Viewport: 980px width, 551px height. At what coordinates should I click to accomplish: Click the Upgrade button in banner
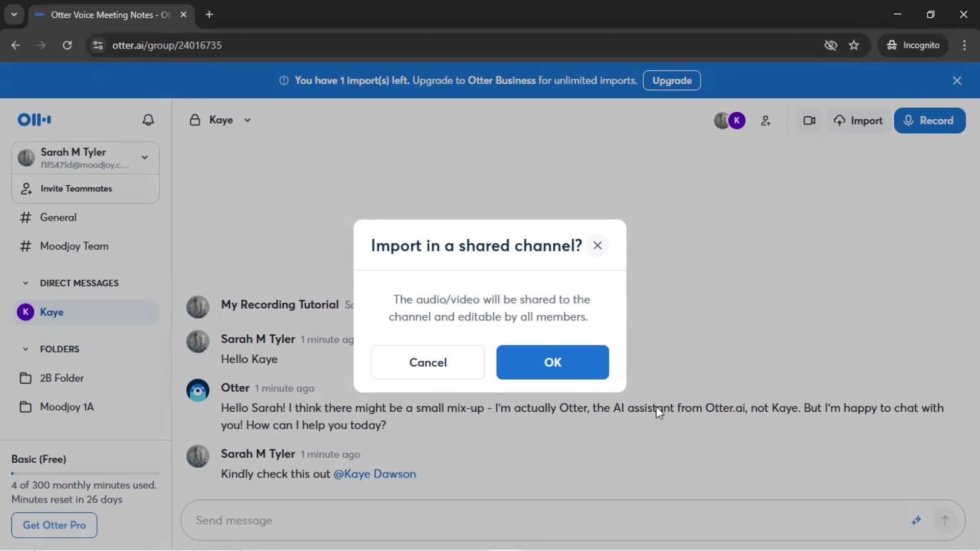[672, 81]
